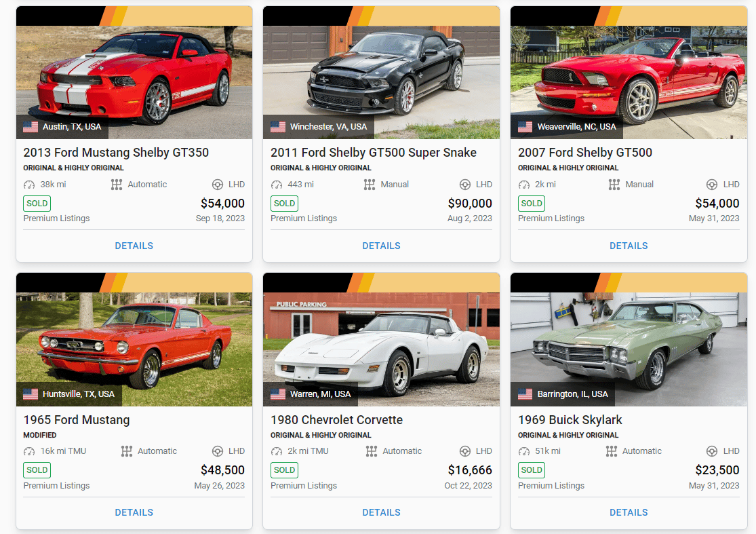Click US flag icon beside Warren, MI
This screenshot has height=534, width=756.
[278, 394]
